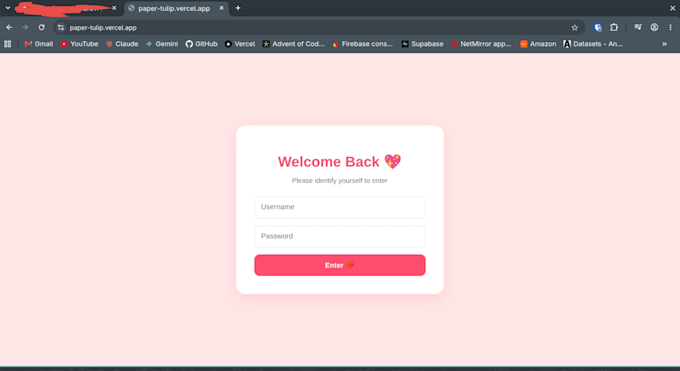The image size is (680, 371).
Task: Open the Amazon bookmark
Action: point(538,44)
